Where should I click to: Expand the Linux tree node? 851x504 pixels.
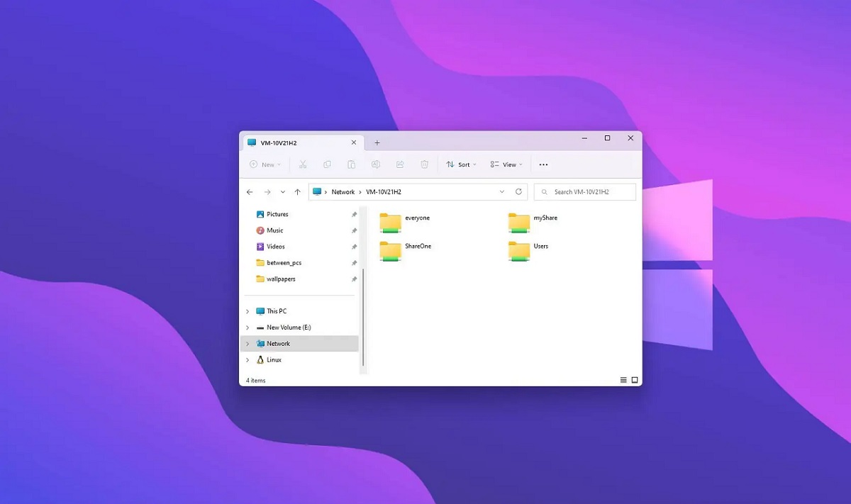point(247,360)
